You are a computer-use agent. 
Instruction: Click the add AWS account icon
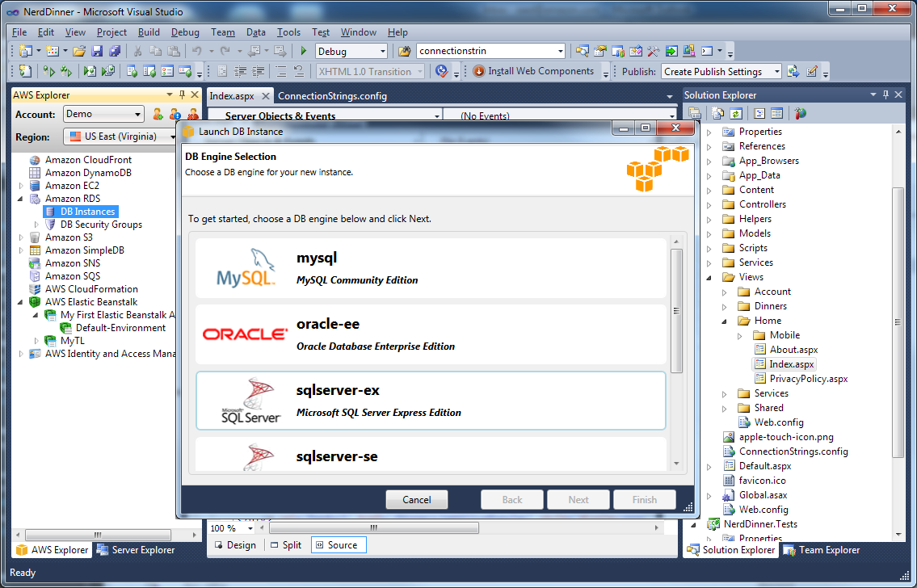[x=158, y=114]
